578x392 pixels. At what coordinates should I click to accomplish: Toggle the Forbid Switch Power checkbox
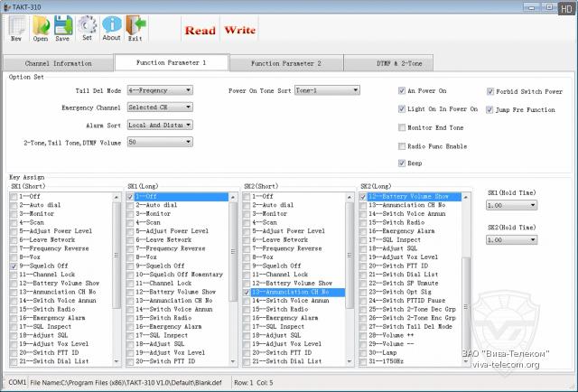pos(490,91)
